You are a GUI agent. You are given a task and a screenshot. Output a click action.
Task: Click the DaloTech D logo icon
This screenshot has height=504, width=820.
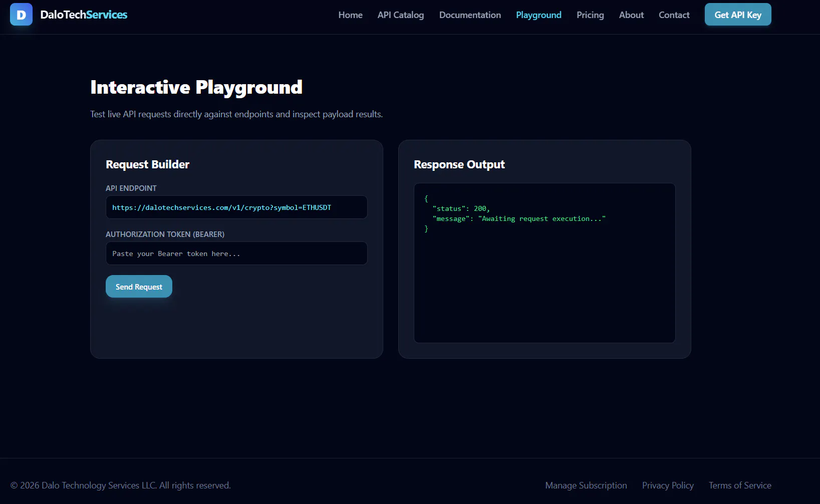21,15
